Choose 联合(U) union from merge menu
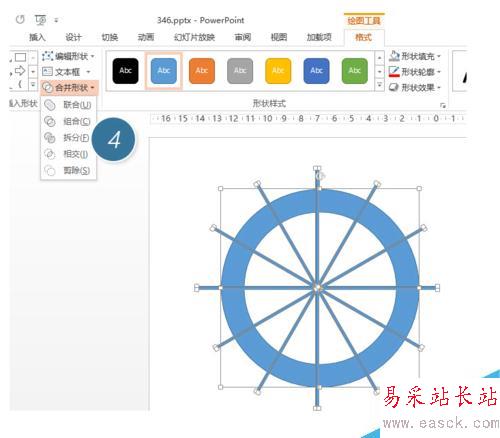The height and width of the screenshot is (438, 500). click(69, 105)
